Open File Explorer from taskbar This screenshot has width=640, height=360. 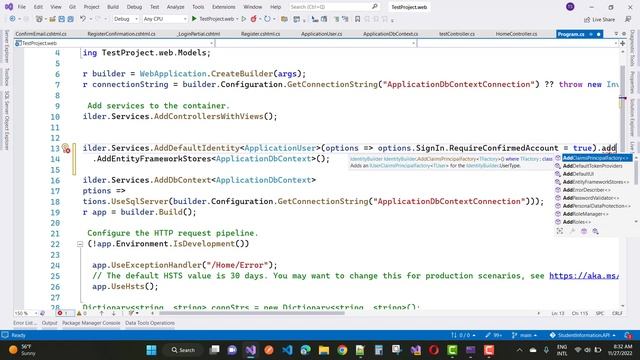324,350
